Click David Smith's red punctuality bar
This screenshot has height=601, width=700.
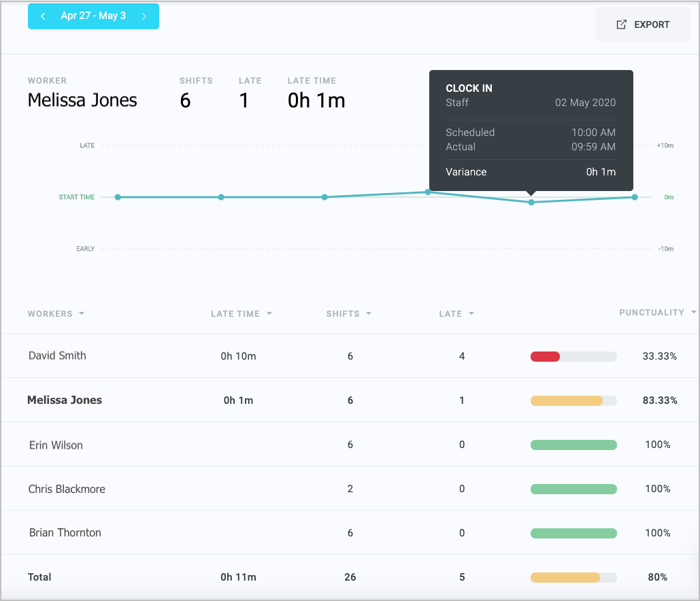[x=545, y=356]
